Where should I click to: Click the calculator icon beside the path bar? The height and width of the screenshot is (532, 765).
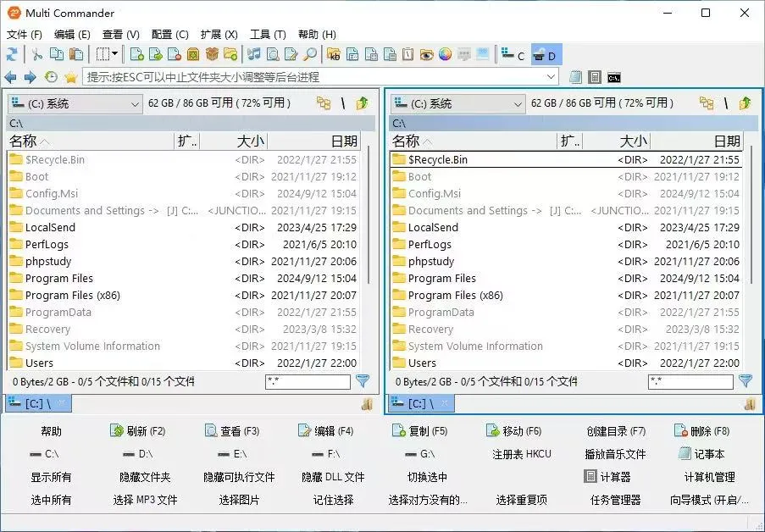tap(596, 76)
